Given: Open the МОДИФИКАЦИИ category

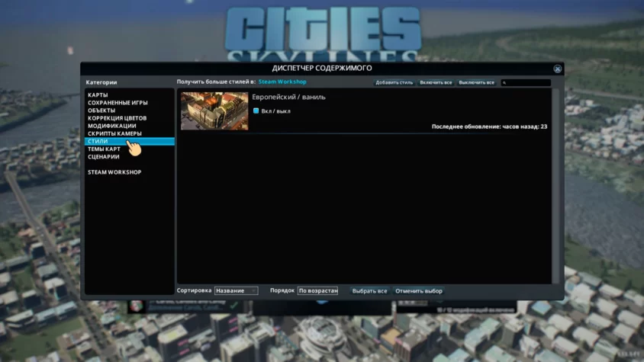Looking at the screenshot, I should point(111,126).
